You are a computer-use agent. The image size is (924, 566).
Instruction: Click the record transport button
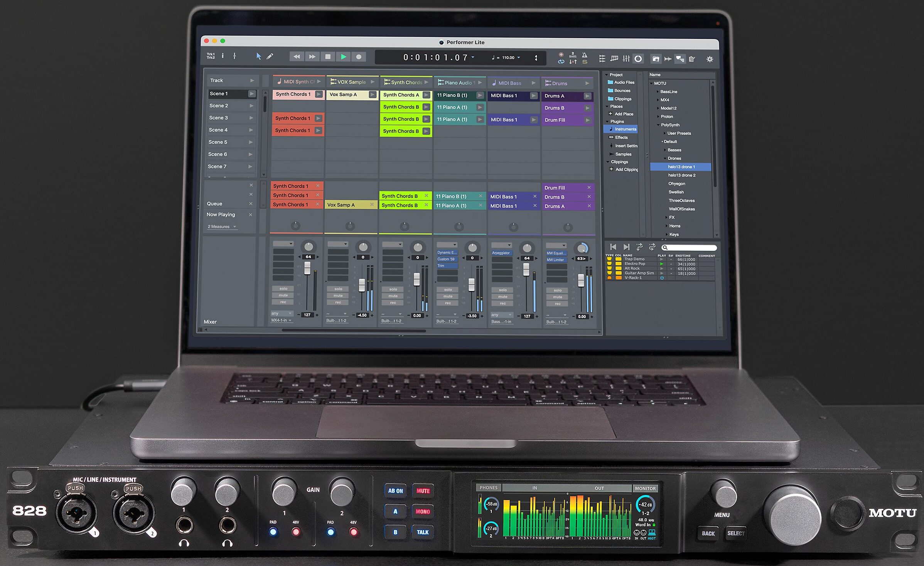click(x=359, y=57)
